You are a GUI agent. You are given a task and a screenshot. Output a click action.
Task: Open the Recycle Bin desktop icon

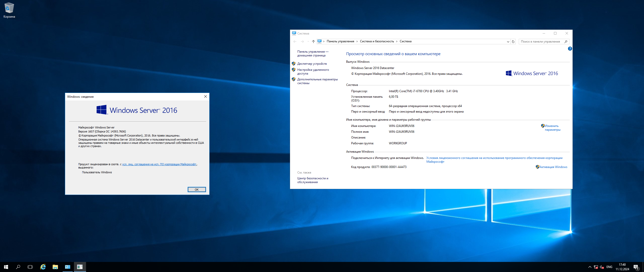pos(9,10)
